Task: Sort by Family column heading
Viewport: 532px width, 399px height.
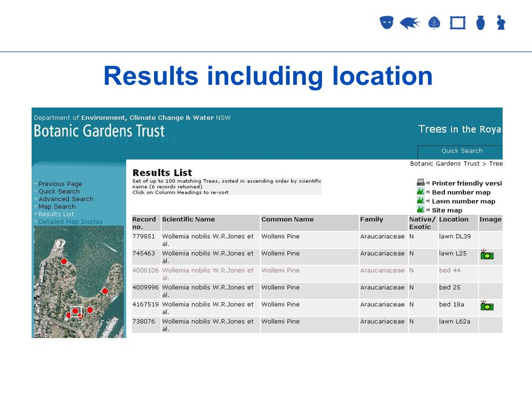Action: point(371,219)
